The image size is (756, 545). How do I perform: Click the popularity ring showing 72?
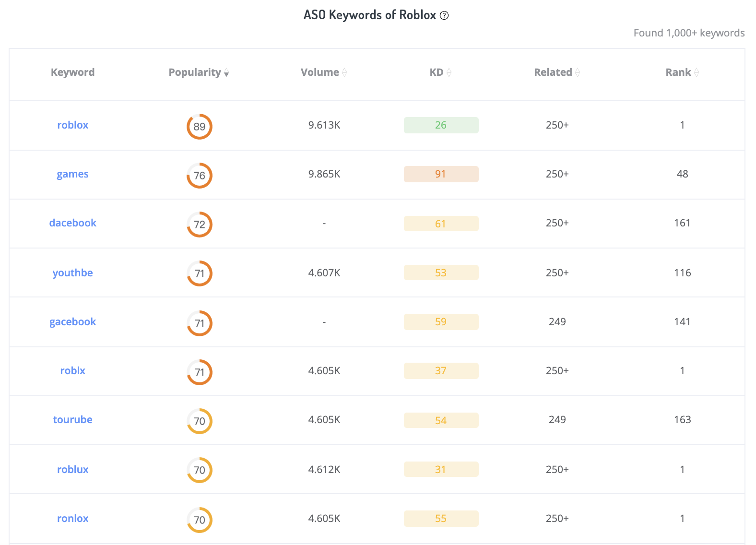tap(200, 225)
